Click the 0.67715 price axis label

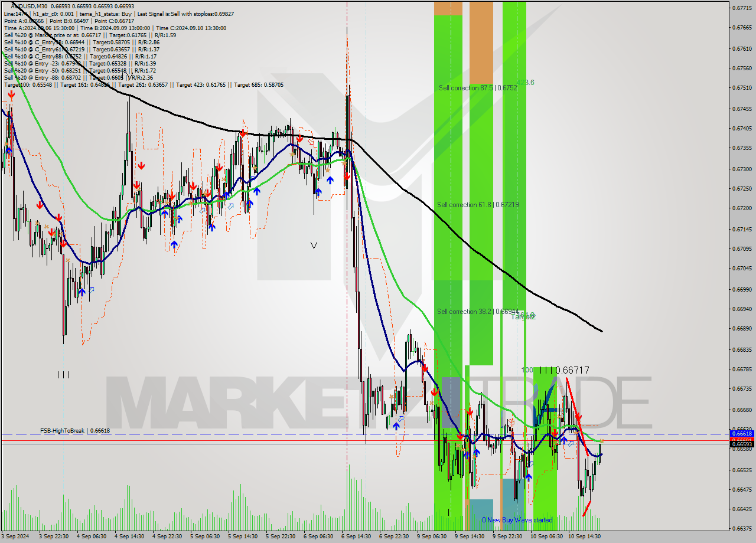click(x=742, y=8)
